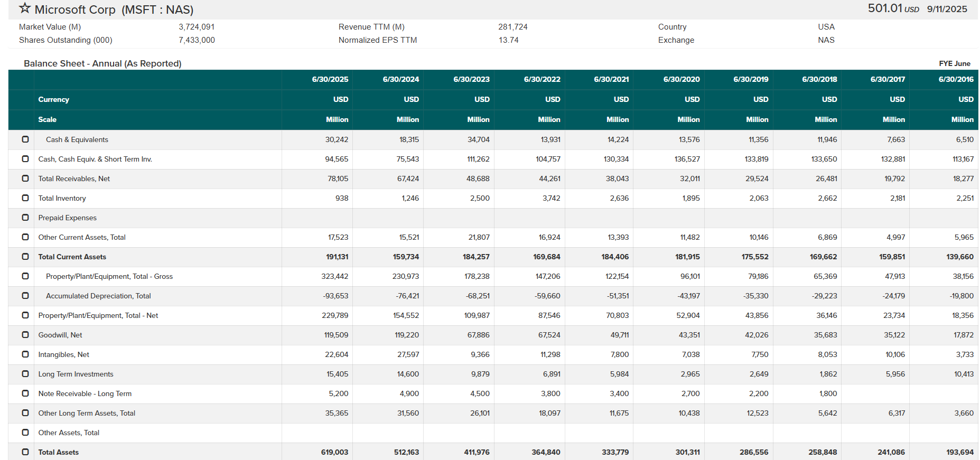The width and height of the screenshot is (980, 460).
Task: Check the Total Assets row checkbox
Action: coord(25,452)
